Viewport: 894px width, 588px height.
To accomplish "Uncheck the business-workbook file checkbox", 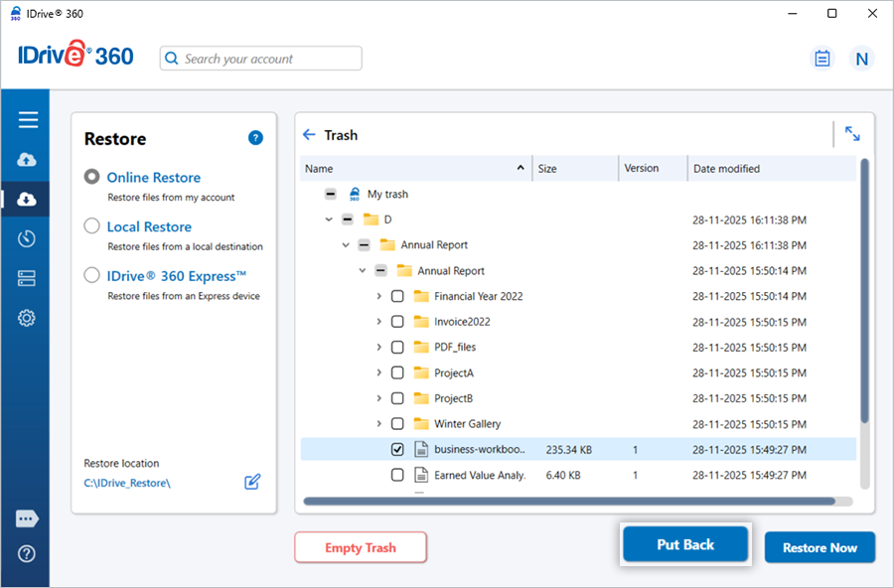I will (x=397, y=450).
